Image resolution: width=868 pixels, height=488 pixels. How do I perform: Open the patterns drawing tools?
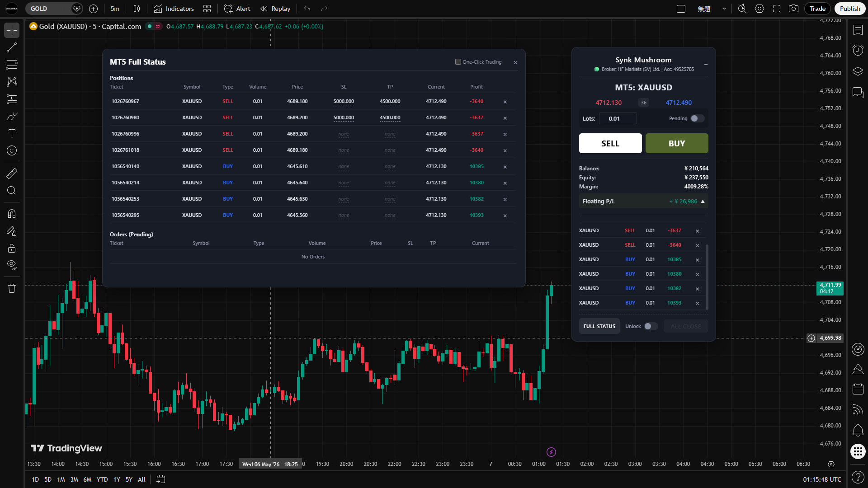tap(12, 82)
